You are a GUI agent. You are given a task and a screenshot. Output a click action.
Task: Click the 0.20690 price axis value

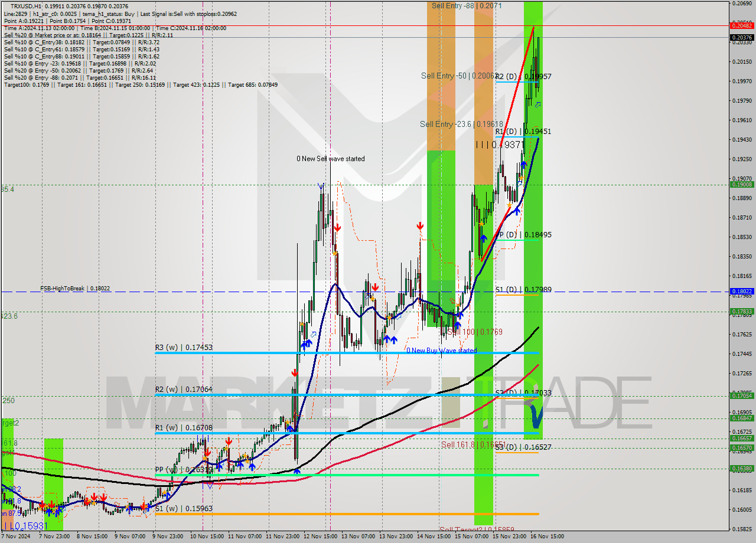pos(742,4)
